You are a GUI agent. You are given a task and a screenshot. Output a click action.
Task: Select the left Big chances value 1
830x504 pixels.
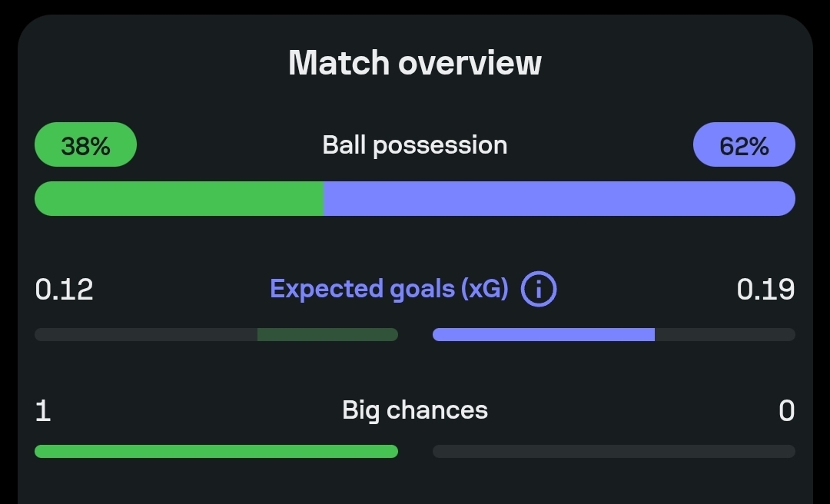[43, 411]
